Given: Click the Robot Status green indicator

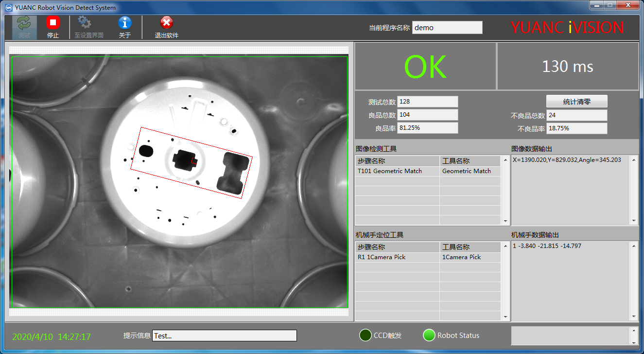Looking at the screenshot, I should tap(429, 335).
